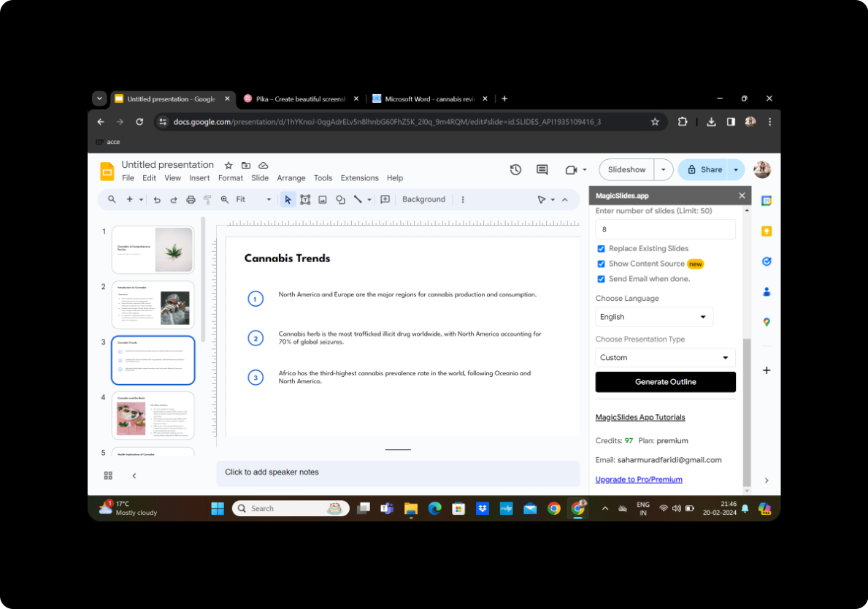Open the File menu
Viewport: 868px width, 609px height.
pos(128,178)
